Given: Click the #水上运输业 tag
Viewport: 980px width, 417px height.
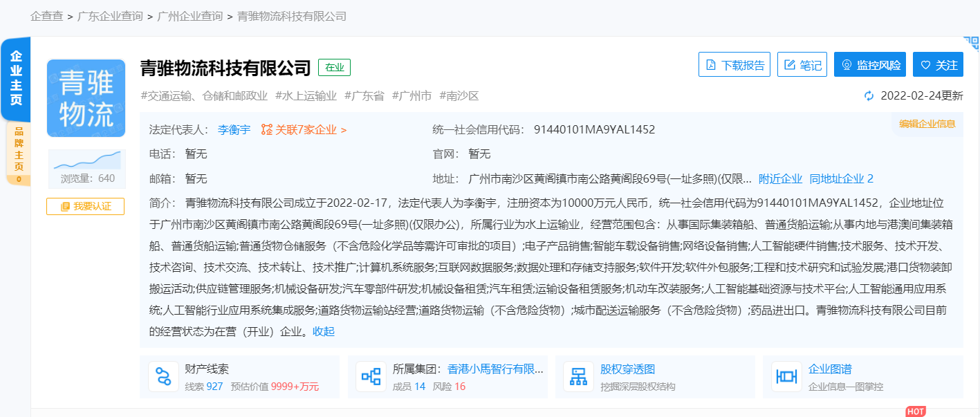Looking at the screenshot, I should 306,96.
